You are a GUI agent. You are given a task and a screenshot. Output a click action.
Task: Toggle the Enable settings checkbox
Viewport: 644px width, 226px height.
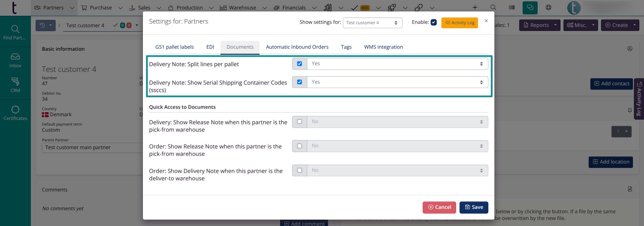(434, 22)
